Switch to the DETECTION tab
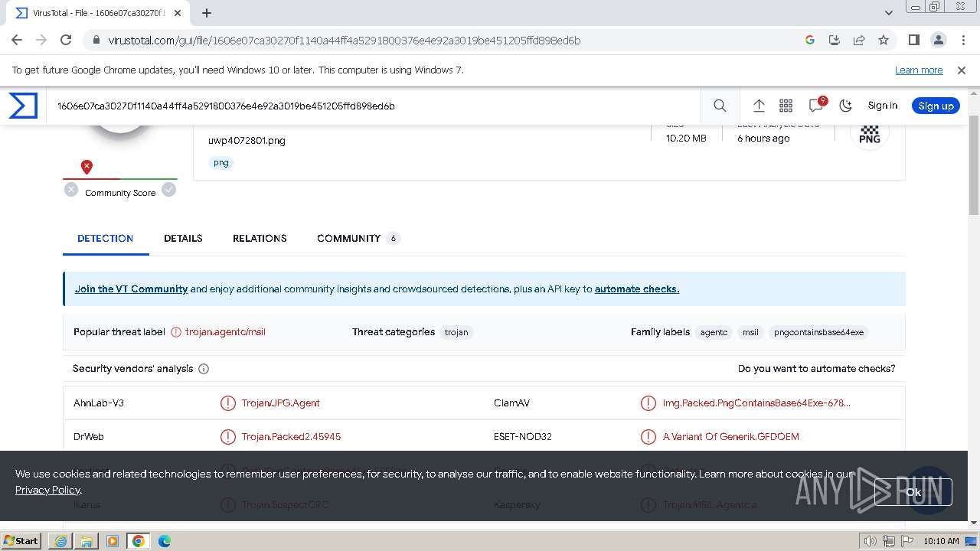The width and height of the screenshot is (980, 551). pyautogui.click(x=106, y=239)
